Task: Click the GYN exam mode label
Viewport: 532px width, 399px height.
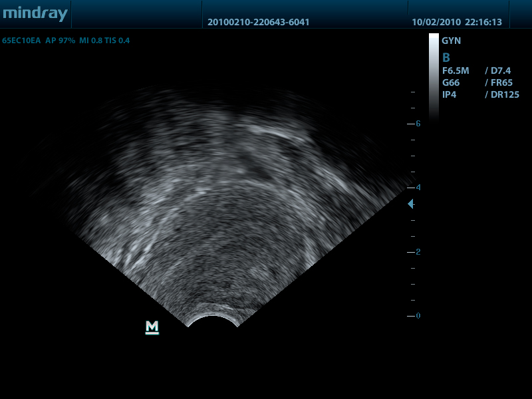Action: pos(452,41)
